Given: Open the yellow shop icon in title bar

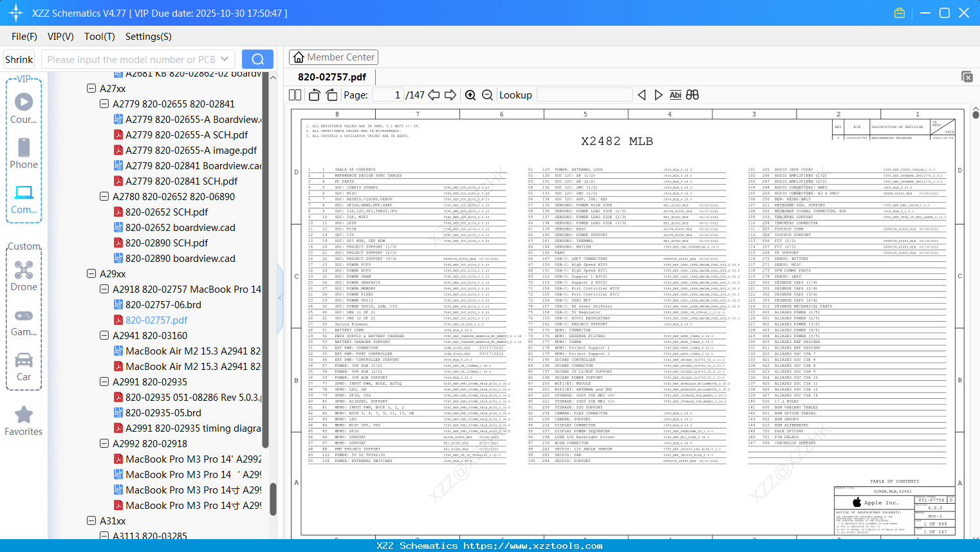Looking at the screenshot, I should click(900, 13).
